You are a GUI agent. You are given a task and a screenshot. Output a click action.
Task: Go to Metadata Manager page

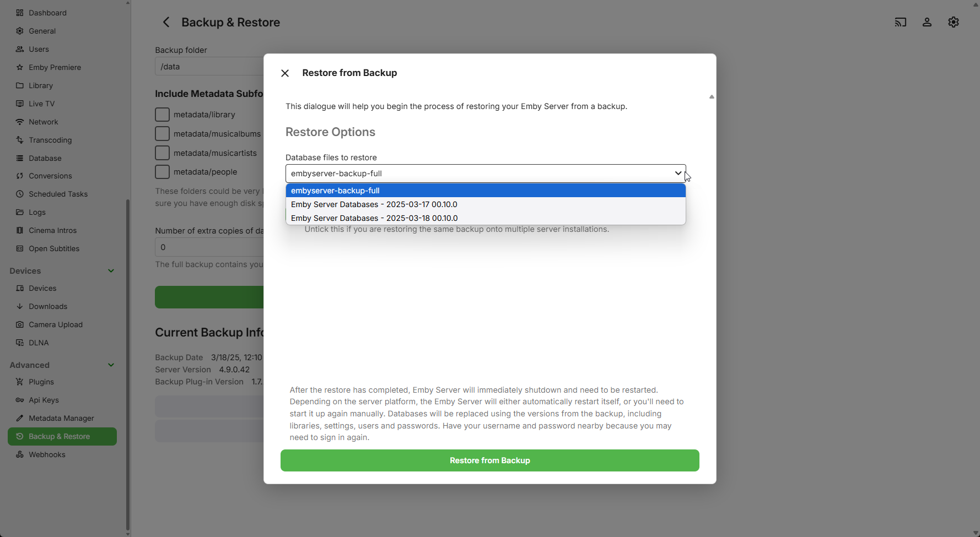(x=61, y=418)
